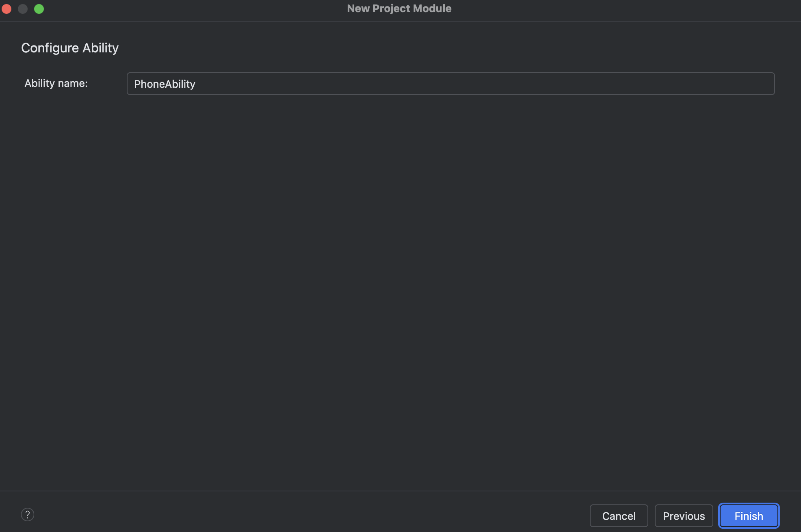Click the empty title bar area left of the title
This screenshot has height=532, width=801.
point(195,9)
